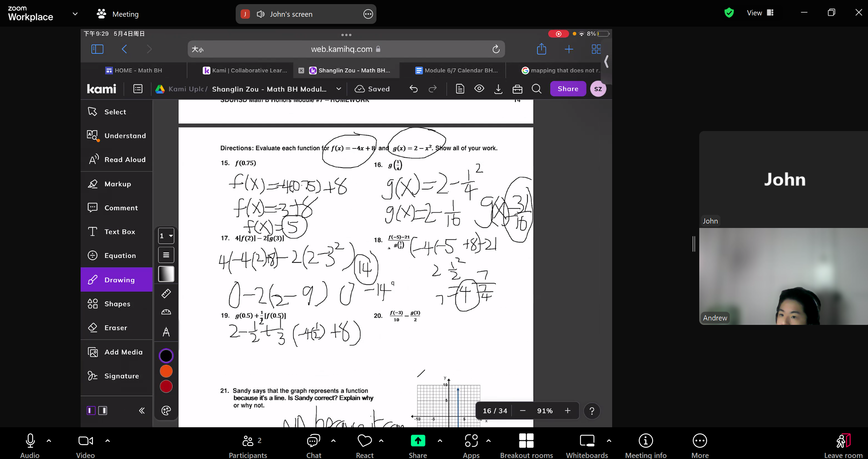Open Zoom View layout menu
The width and height of the screenshot is (868, 459).
760,13
